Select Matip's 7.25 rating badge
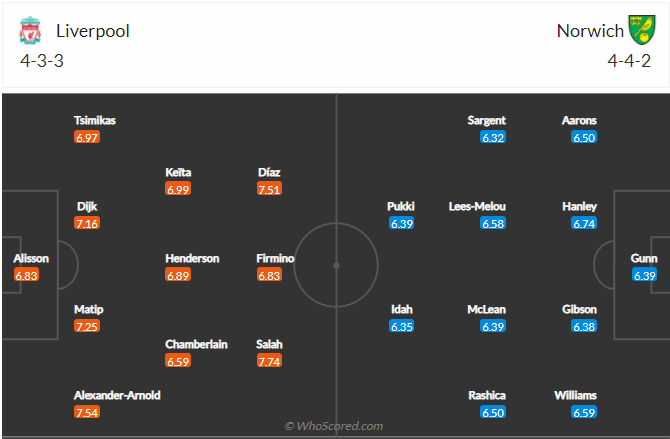Viewport: 670px width, 439px height. [88, 326]
